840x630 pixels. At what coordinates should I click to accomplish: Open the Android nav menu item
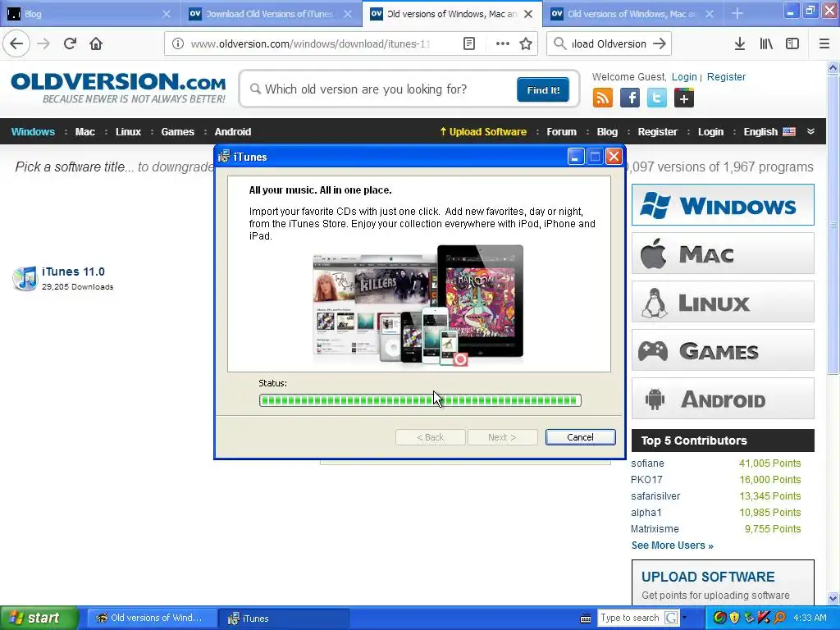233,132
